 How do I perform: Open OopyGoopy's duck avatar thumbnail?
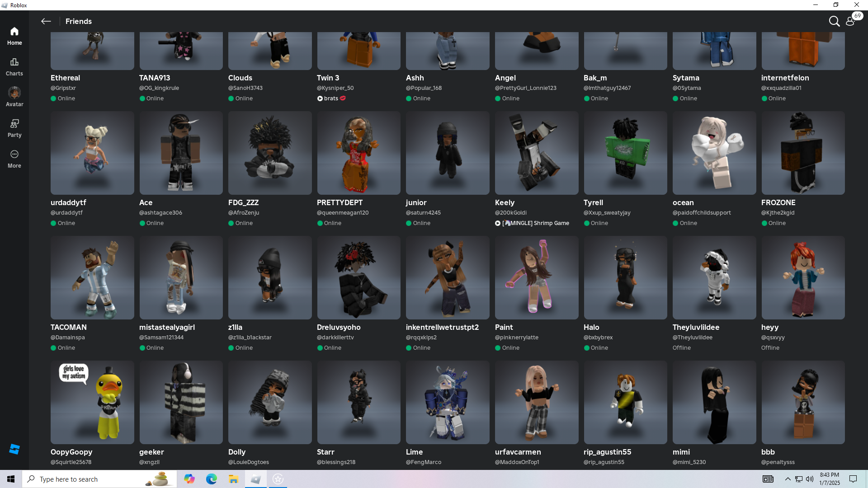coord(92,402)
